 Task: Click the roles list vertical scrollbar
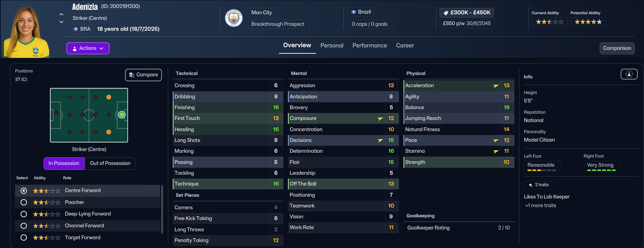[162, 209]
